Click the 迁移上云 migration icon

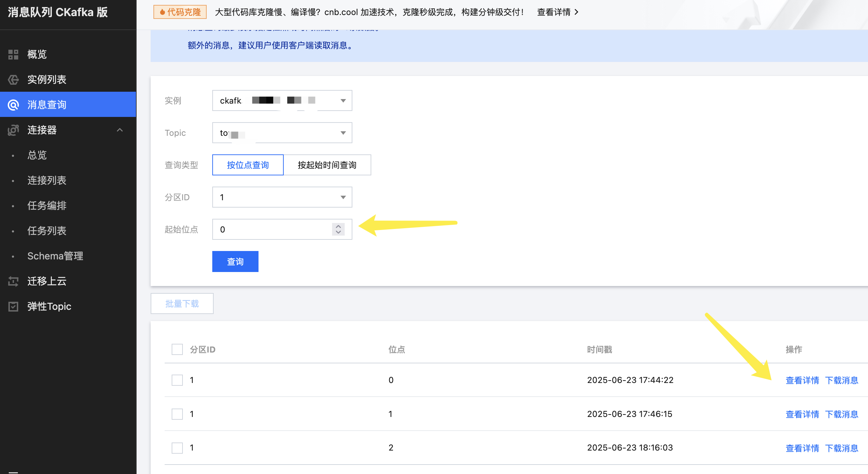(13, 281)
